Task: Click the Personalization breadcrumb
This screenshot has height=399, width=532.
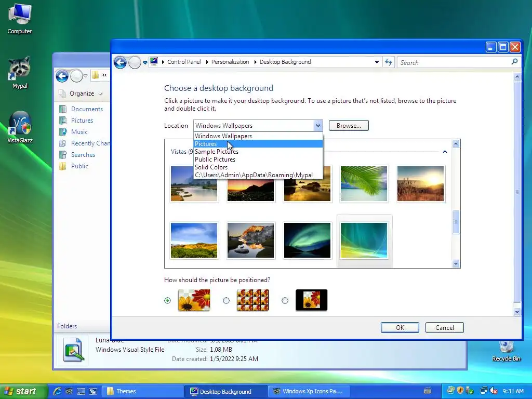Action: (x=230, y=62)
